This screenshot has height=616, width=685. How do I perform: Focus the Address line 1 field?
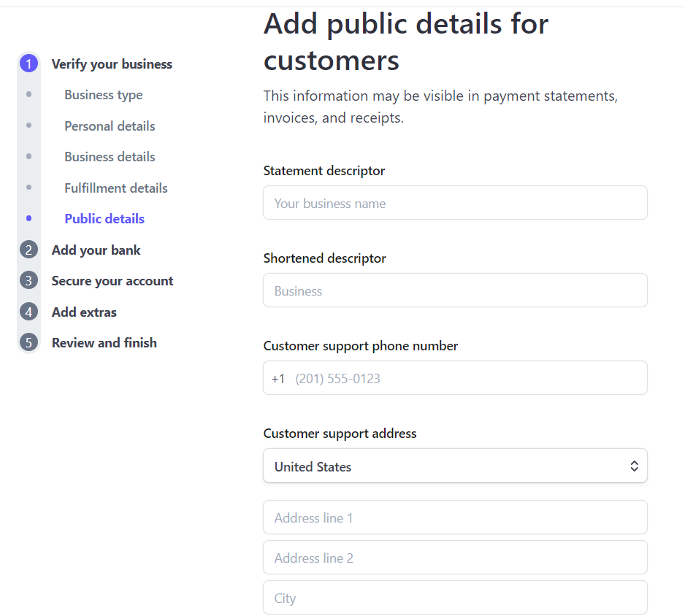click(455, 517)
